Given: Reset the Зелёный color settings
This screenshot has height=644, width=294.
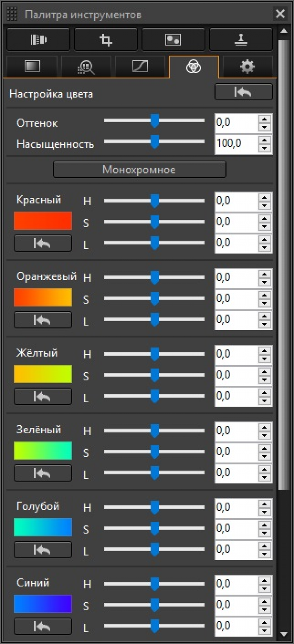Looking at the screenshot, I should 43,473.
